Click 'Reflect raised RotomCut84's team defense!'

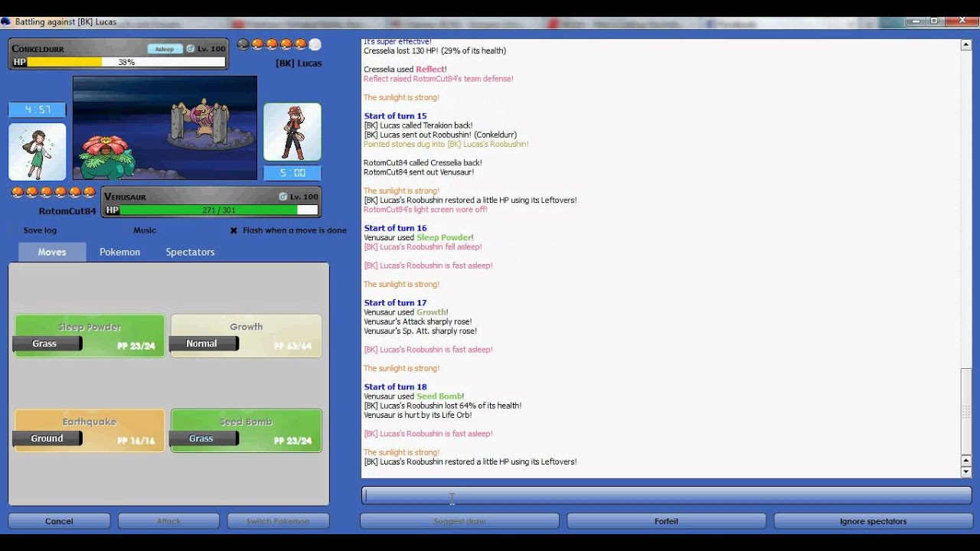439,79
